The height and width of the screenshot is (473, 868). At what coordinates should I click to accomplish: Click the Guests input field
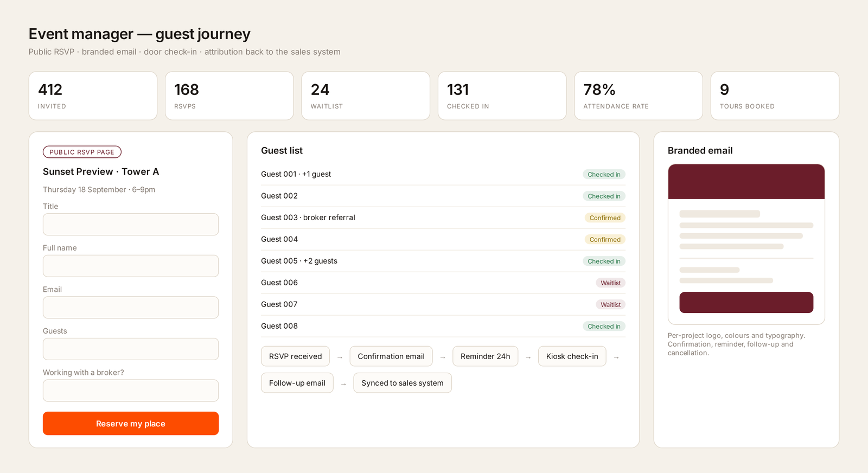131,349
